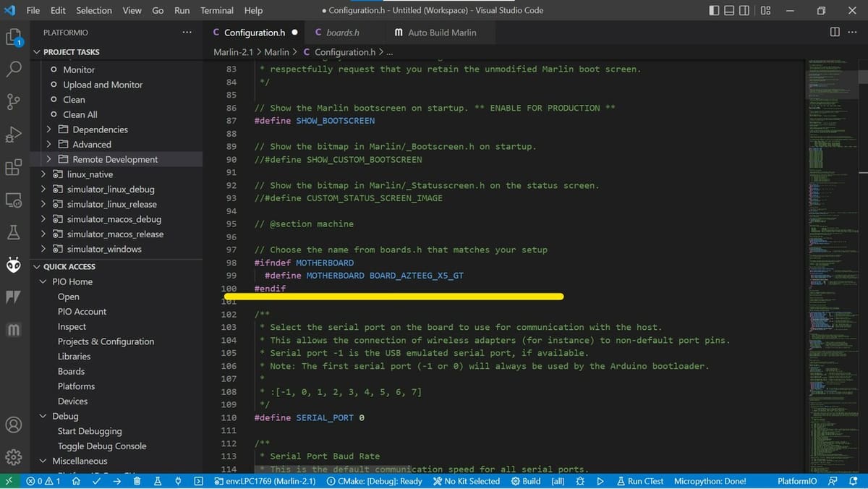Open the Selection menu
The height and width of the screenshot is (489, 868).
click(94, 11)
